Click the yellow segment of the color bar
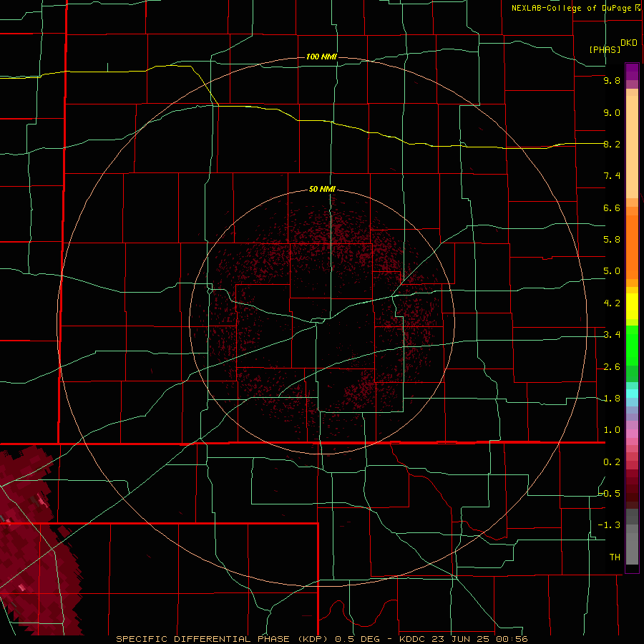This screenshot has height=644, width=644. [x=632, y=306]
